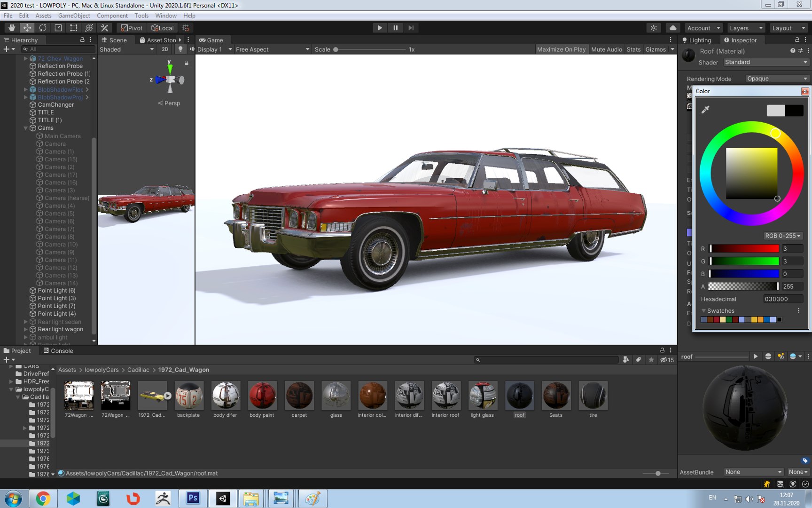812x508 pixels.
Task: Open Photoshop from the taskbar
Action: (x=193, y=498)
